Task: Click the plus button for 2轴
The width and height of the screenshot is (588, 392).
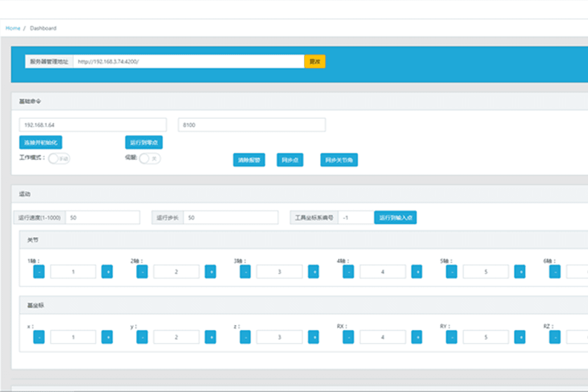Action: [210, 271]
